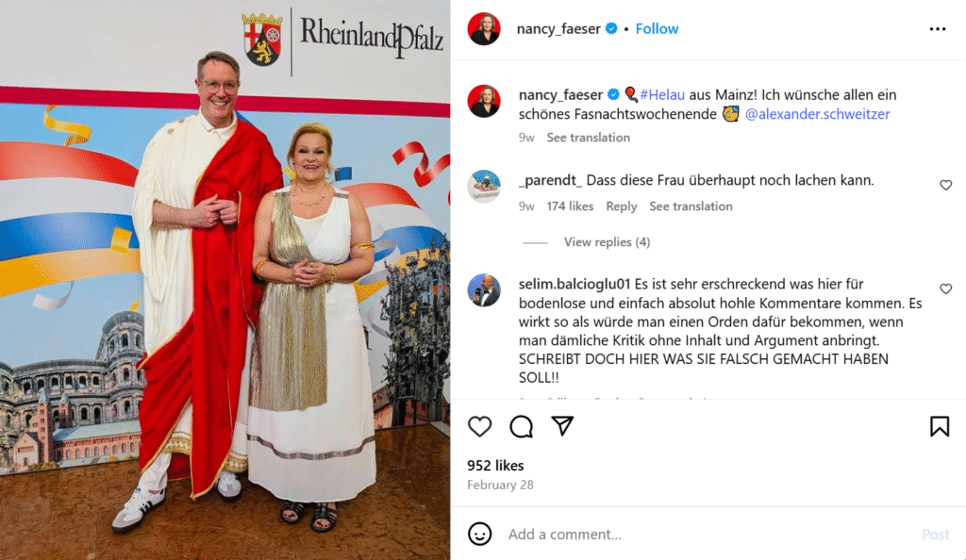Open @alexander.schweitzer mention
Screen dimensions: 966x560
[818, 114]
